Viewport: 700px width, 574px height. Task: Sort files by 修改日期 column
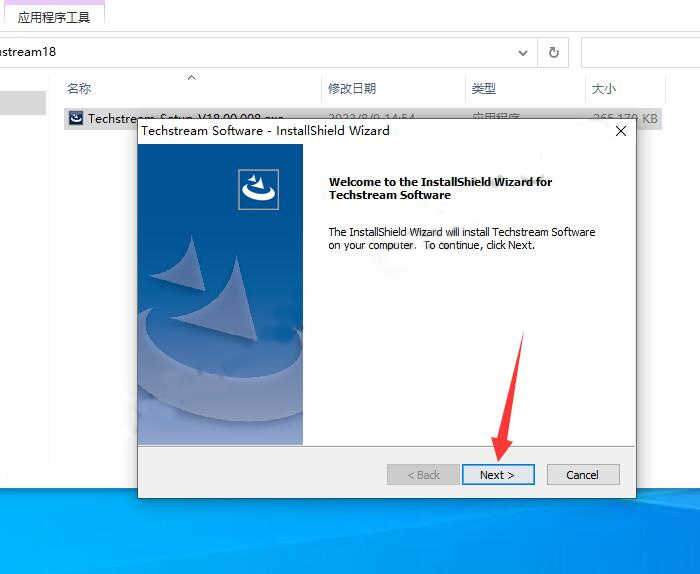click(x=352, y=88)
